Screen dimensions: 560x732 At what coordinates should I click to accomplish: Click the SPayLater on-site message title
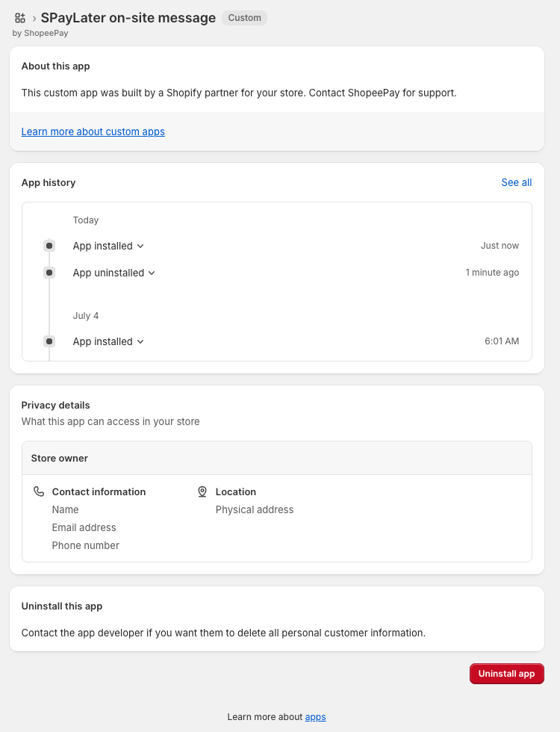coord(128,18)
